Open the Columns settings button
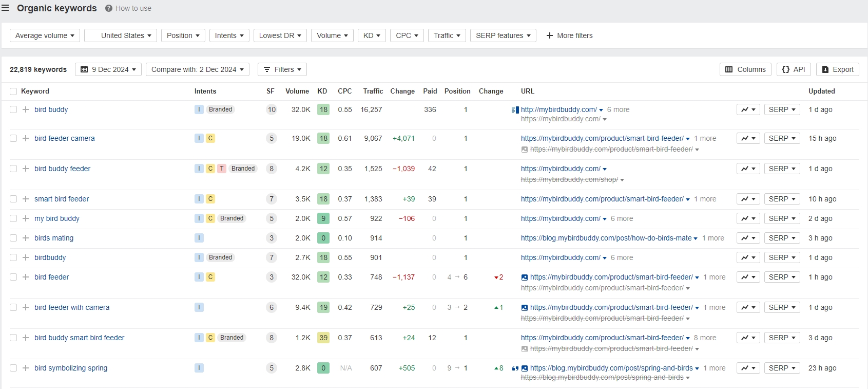Image resolution: width=868 pixels, height=389 pixels. coord(745,69)
